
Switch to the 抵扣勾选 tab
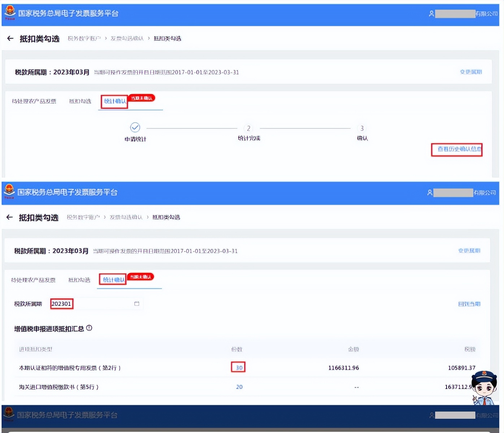tap(80, 101)
